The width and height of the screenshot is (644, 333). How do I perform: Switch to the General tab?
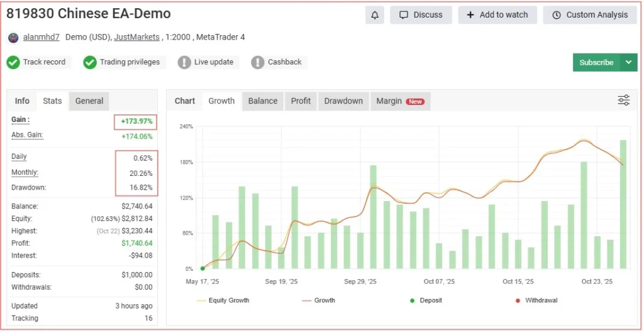[89, 101]
